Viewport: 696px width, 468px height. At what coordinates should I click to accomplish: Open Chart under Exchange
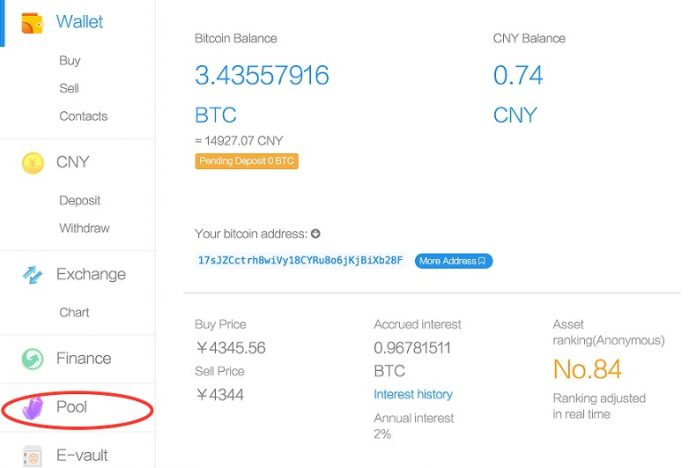pyautogui.click(x=74, y=312)
